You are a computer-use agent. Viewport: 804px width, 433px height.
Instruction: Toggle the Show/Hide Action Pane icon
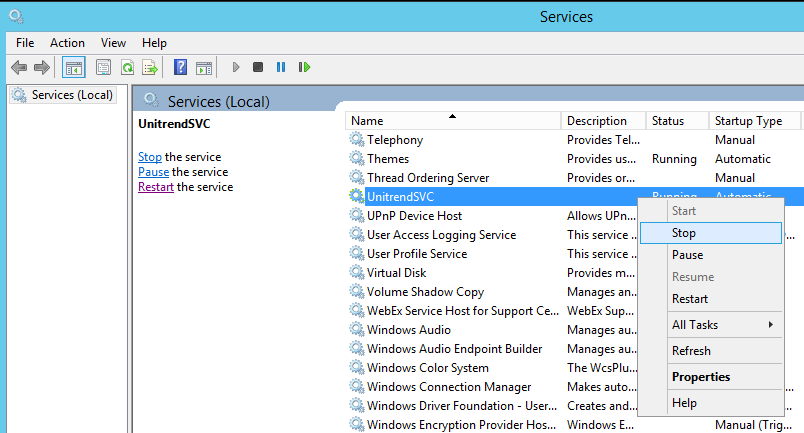coord(204,67)
